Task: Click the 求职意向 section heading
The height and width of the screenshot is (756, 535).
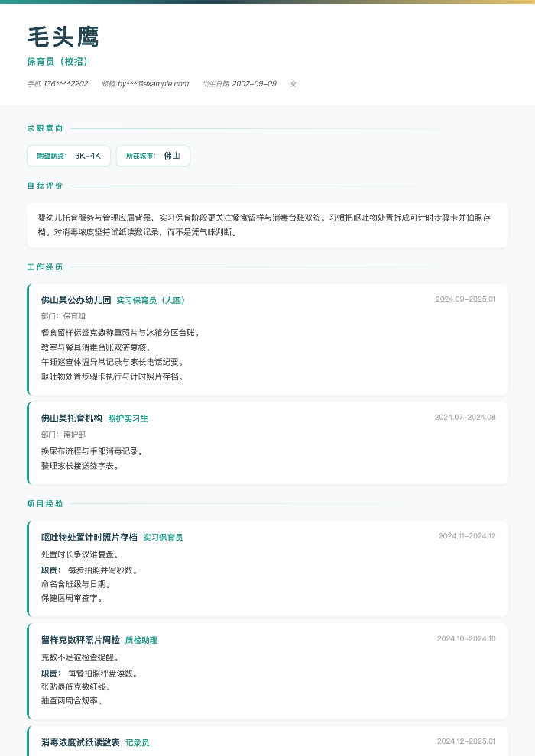Action: [x=45, y=128]
